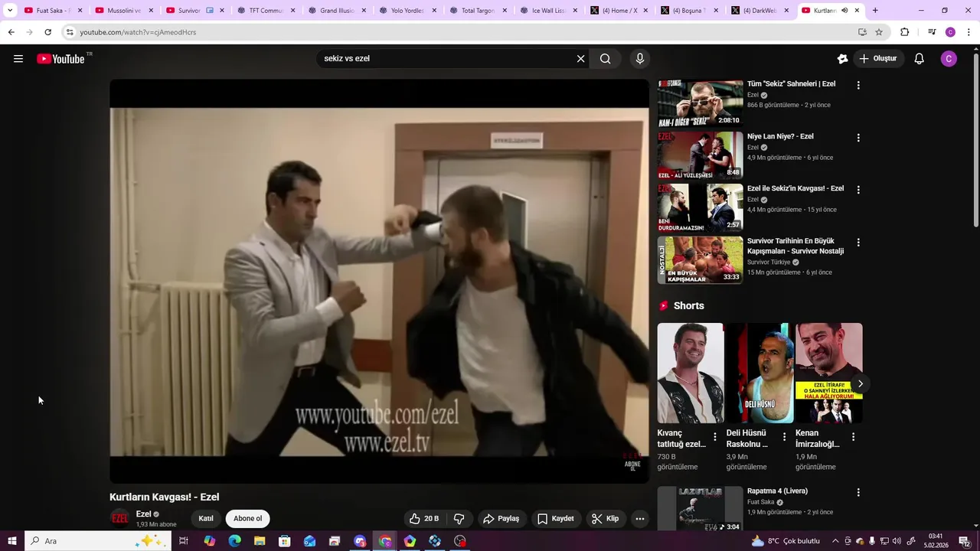
Task: Go to YouTube home via logo
Action: click(x=60, y=59)
